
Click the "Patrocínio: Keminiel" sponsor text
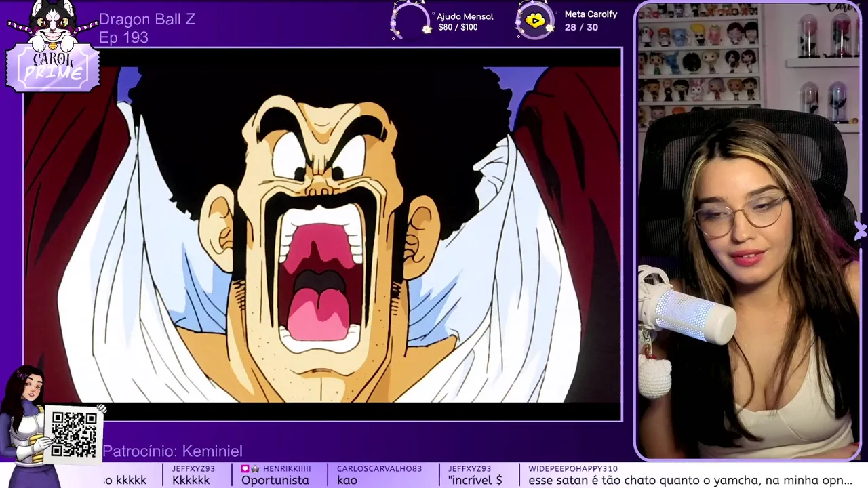tap(172, 451)
